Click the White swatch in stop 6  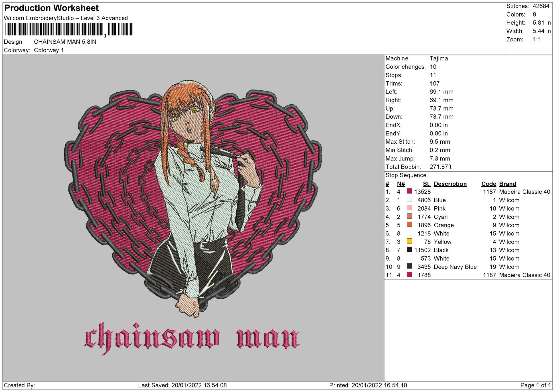click(409, 233)
